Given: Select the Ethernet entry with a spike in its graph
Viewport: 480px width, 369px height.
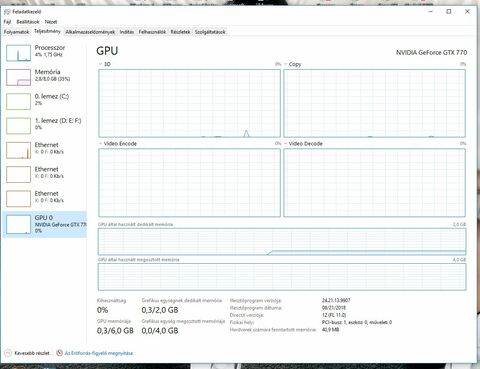Looking at the screenshot, I should point(45,150).
